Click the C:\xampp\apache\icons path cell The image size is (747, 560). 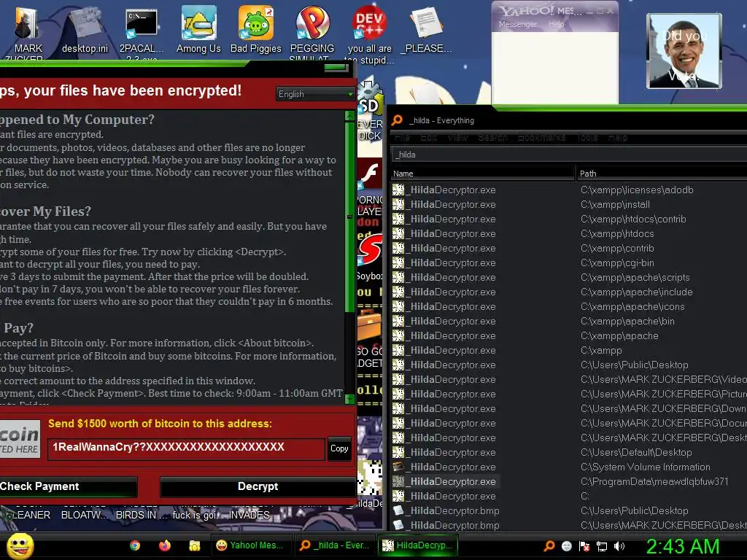(632, 307)
